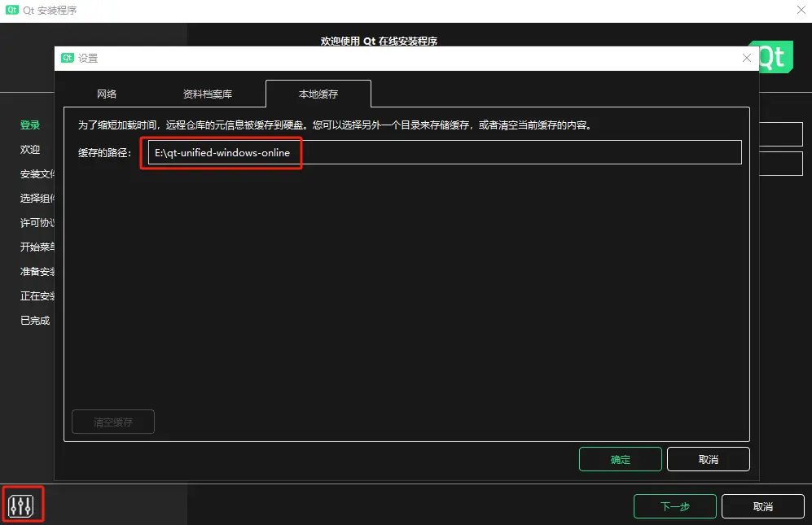Close the 设置 dialog with its X button
Image resolution: width=812 pixels, height=525 pixels.
tap(746, 58)
